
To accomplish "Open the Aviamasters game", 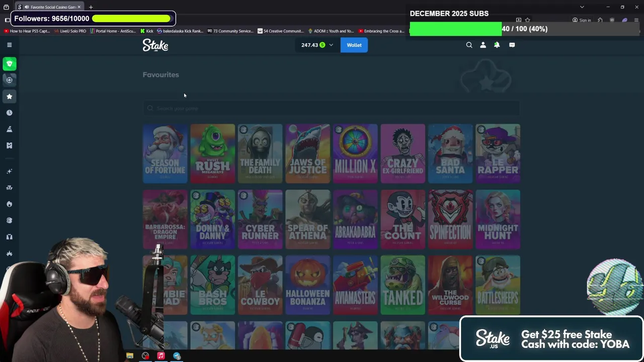I will (355, 285).
